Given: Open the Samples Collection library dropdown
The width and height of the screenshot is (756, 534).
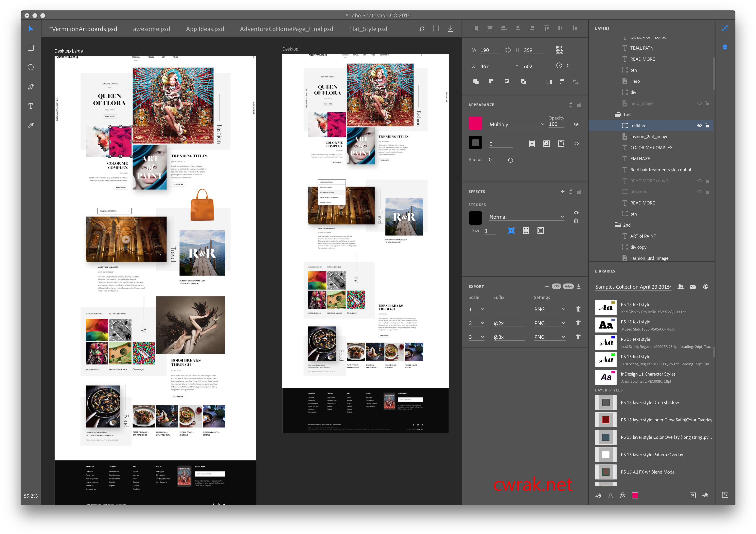Looking at the screenshot, I should click(x=633, y=287).
